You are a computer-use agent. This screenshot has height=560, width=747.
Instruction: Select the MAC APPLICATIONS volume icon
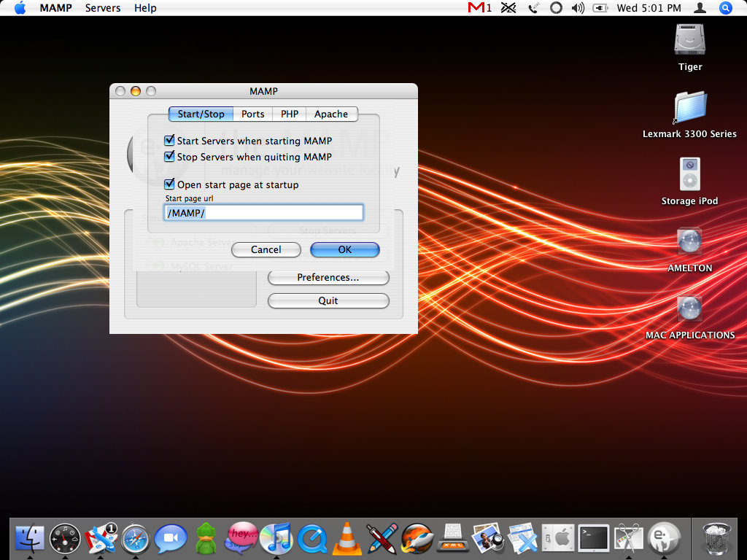click(x=690, y=308)
